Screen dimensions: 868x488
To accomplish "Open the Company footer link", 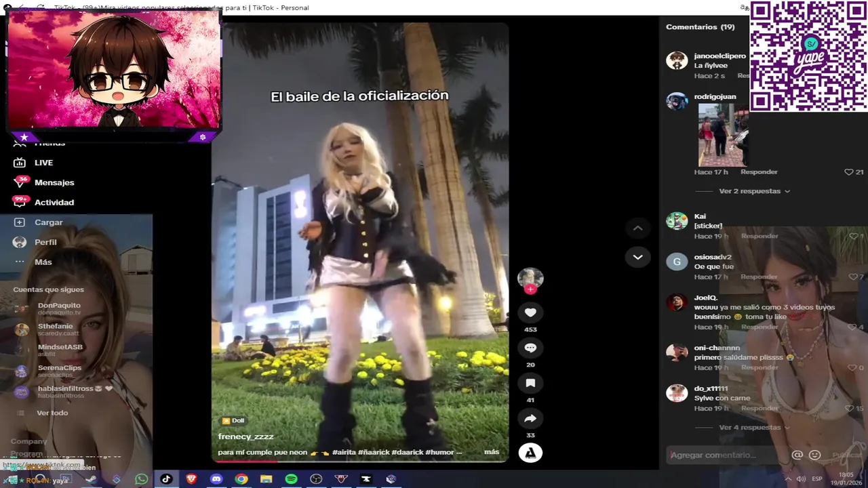I will pyautogui.click(x=28, y=441).
